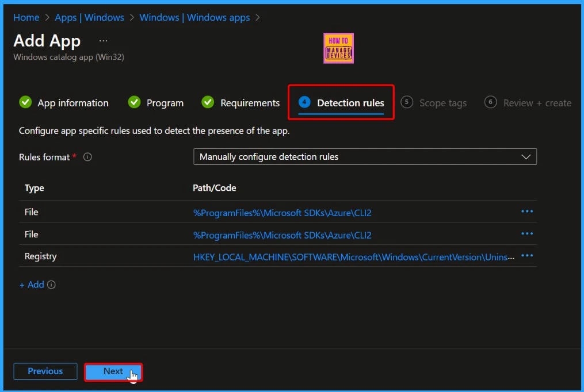
Task: Click the step 6 circle for Review + create
Action: pyautogui.click(x=491, y=102)
